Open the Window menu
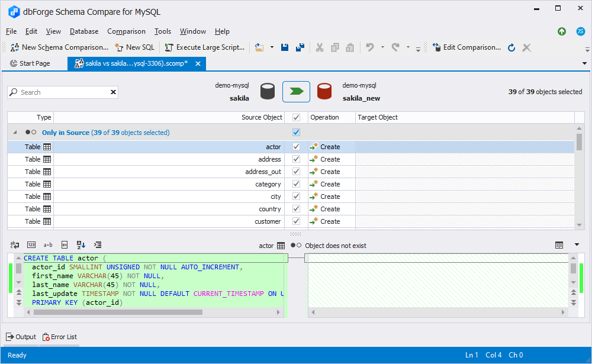 pos(192,31)
